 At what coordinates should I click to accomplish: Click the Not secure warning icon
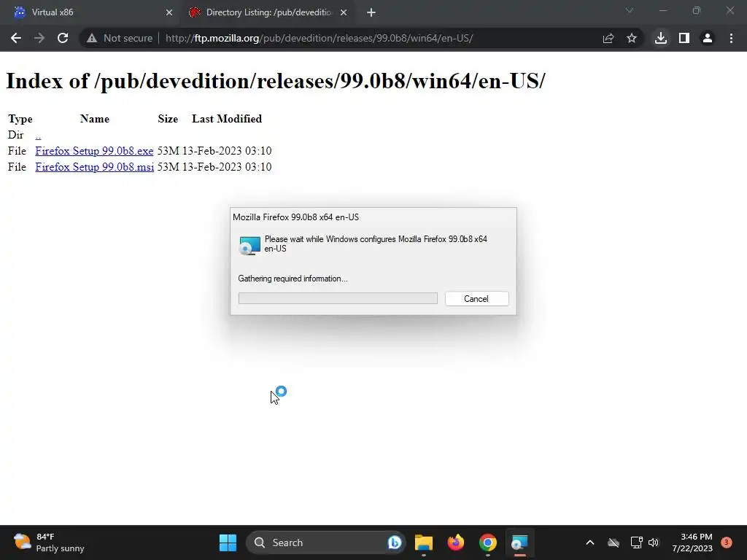click(x=92, y=38)
